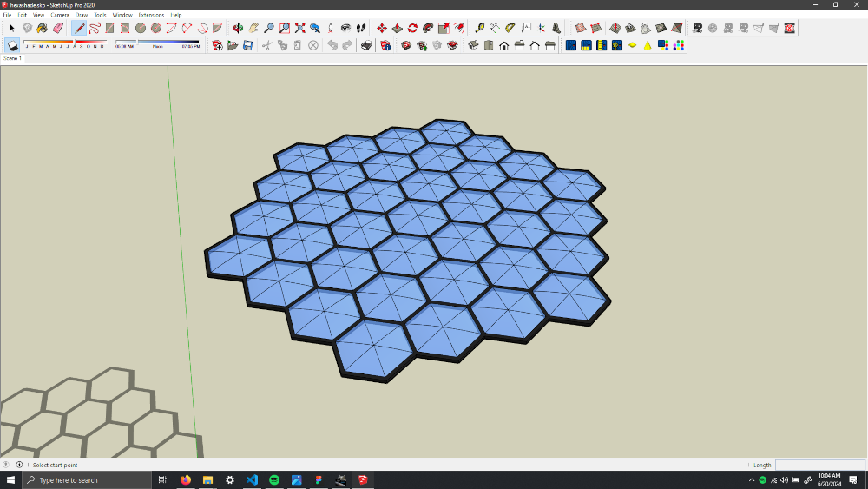Switch to the Scene 1 tab
The width and height of the screenshot is (868, 489).
click(12, 58)
